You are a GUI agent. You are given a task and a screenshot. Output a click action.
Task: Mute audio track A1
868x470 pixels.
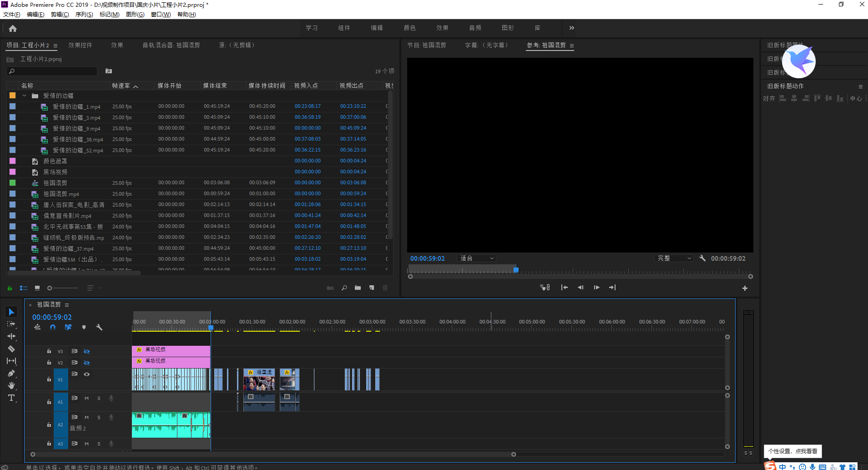coord(86,398)
